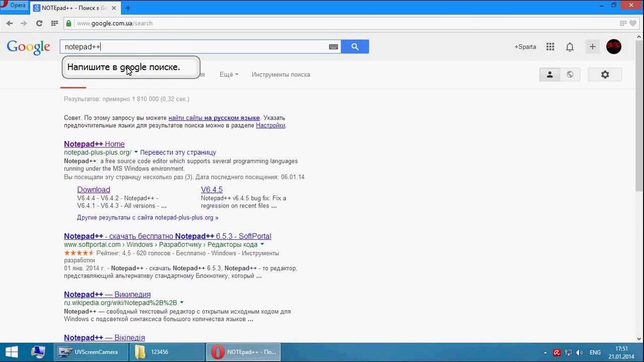This screenshot has height=362, width=644.
Task: Click the green padlock security badge
Action: point(68,23)
